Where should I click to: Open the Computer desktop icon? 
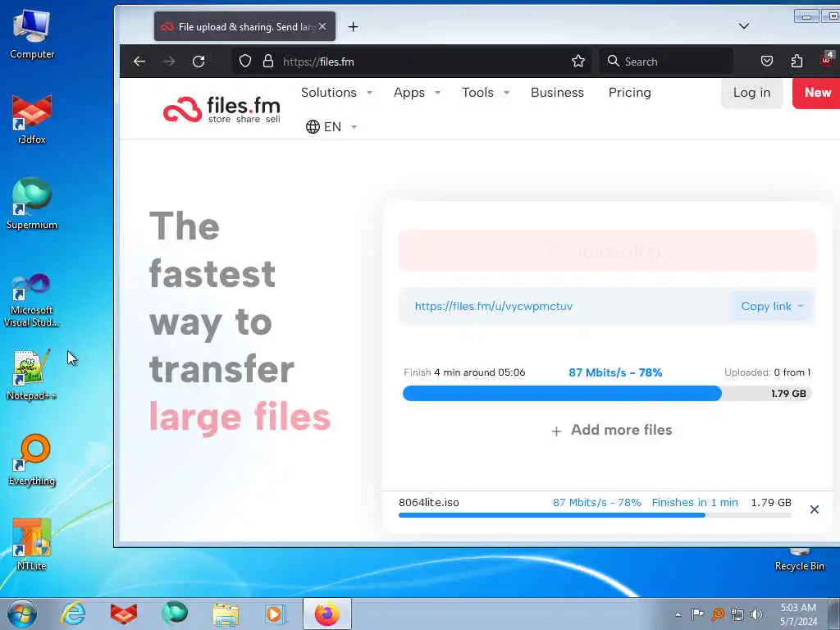(x=32, y=34)
